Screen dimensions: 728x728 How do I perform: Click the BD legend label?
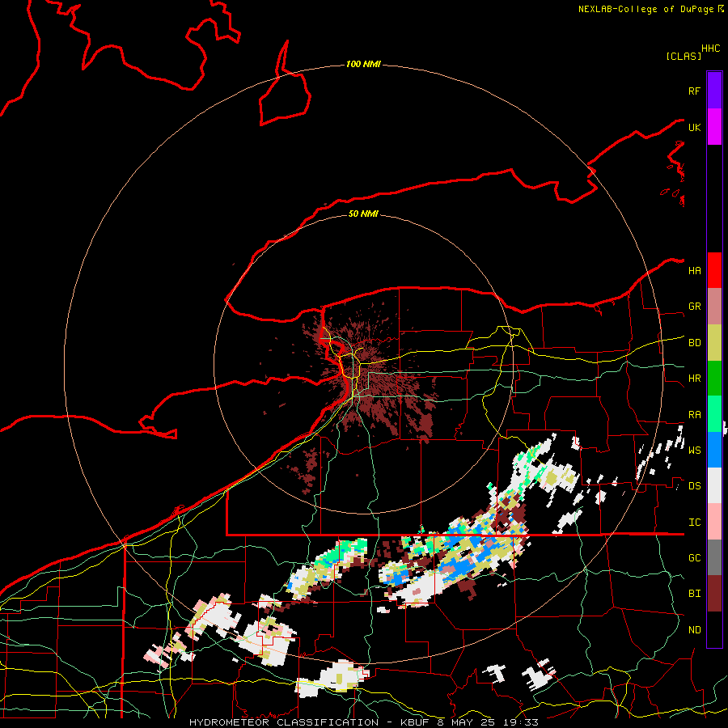pos(694,343)
